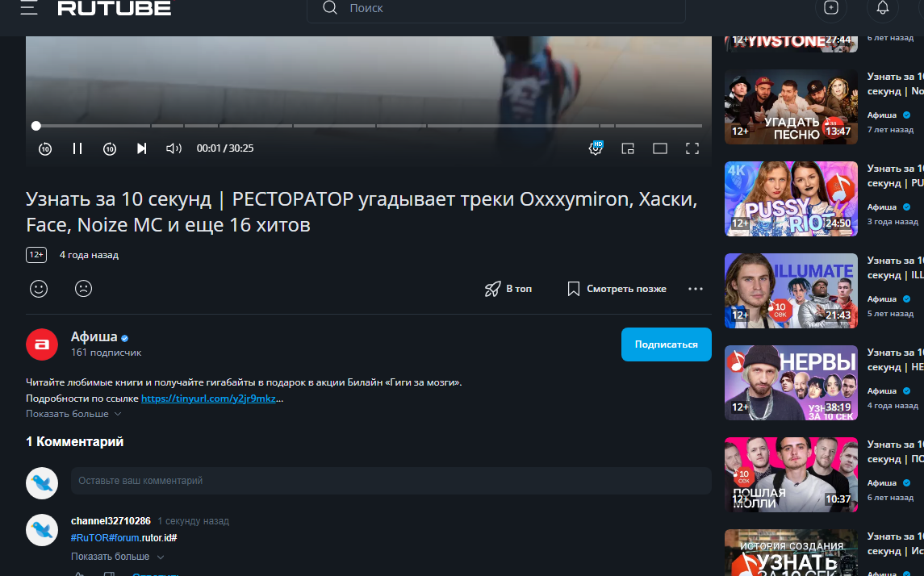The width and height of the screenshot is (924, 576).
Task: Save video to Смотреть позже
Action: tap(617, 289)
